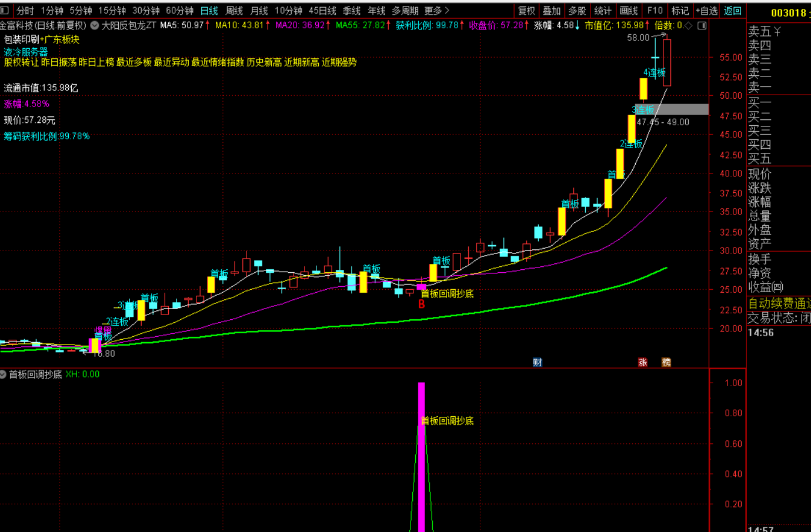The width and height of the screenshot is (811, 532).
Task: Open the main indicator dropdown arrow
Action: (x=95, y=26)
